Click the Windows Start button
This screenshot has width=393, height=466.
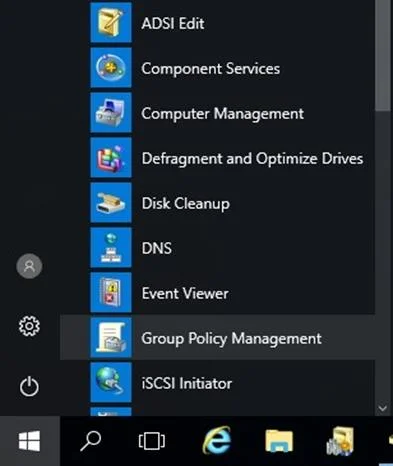coord(30,441)
